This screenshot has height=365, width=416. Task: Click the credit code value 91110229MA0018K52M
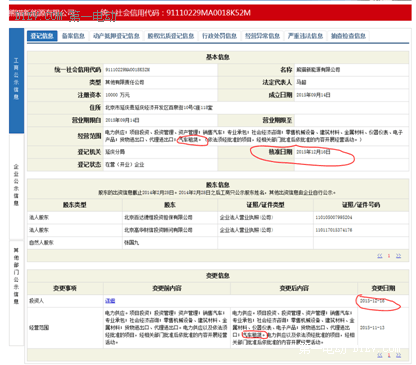coord(128,70)
